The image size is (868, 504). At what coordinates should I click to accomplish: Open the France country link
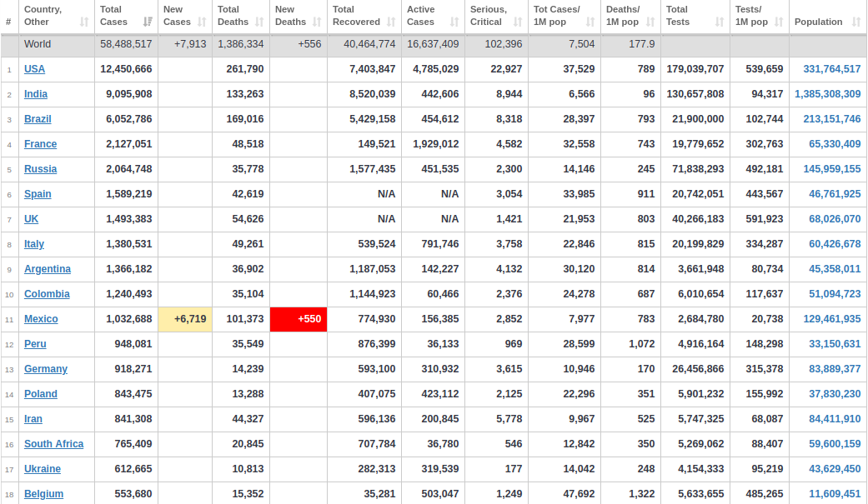point(40,144)
